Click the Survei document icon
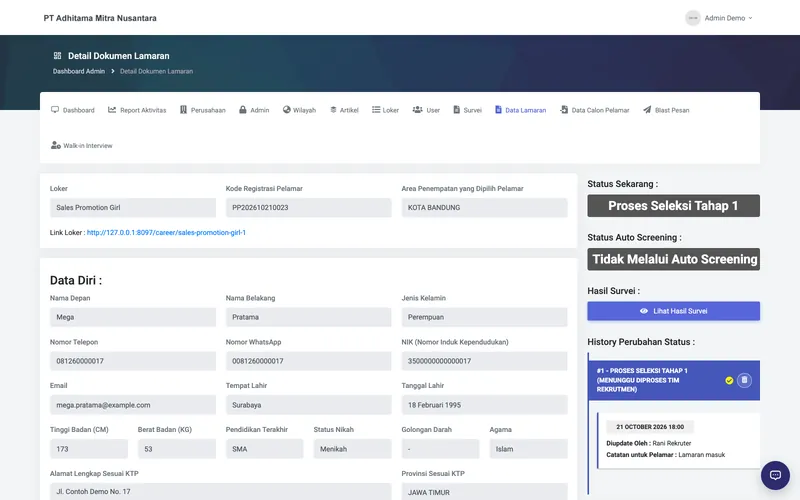Viewport: 800px width, 500px height. [457, 110]
